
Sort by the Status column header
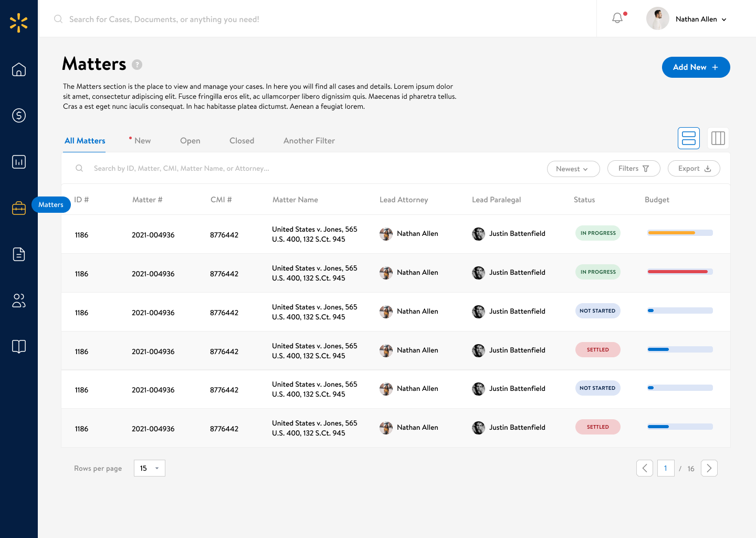point(584,200)
